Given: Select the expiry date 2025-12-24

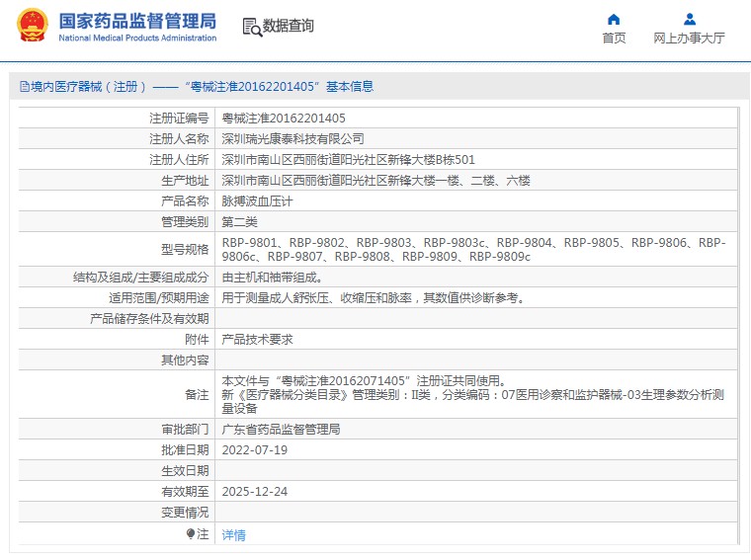Looking at the screenshot, I should click(254, 491).
